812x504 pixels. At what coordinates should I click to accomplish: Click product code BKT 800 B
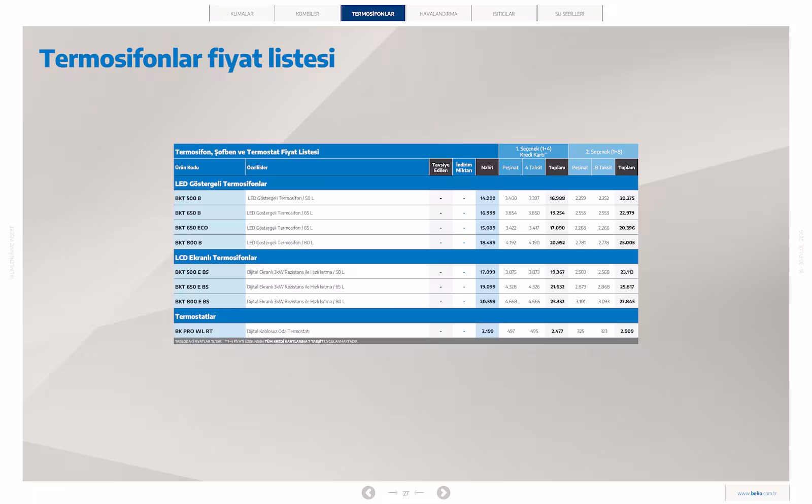coord(188,242)
